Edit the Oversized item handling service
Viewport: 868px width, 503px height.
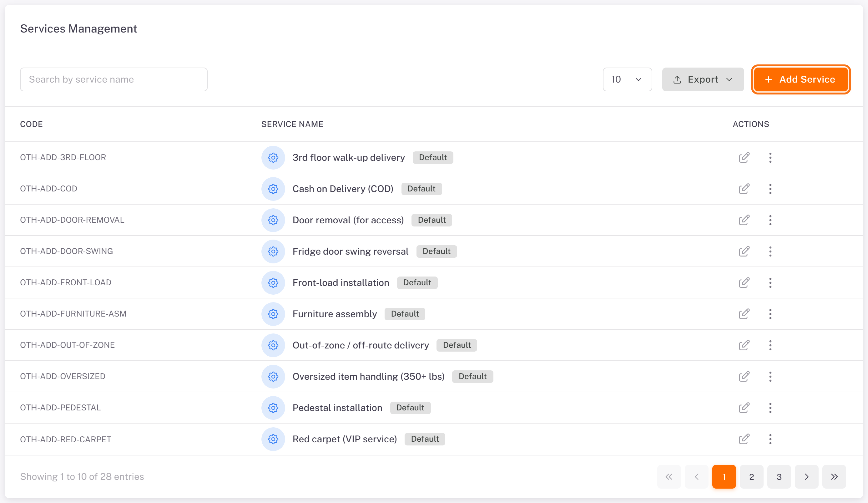tap(744, 377)
